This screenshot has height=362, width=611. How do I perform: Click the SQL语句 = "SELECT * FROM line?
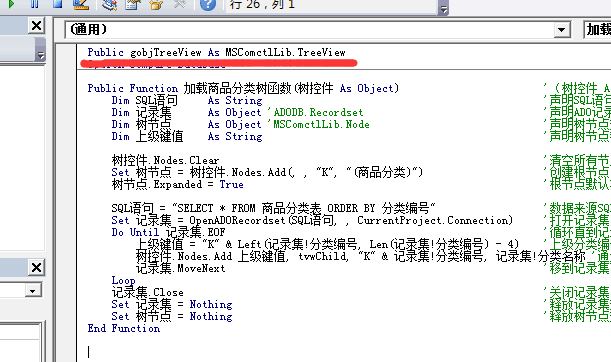click(274, 208)
